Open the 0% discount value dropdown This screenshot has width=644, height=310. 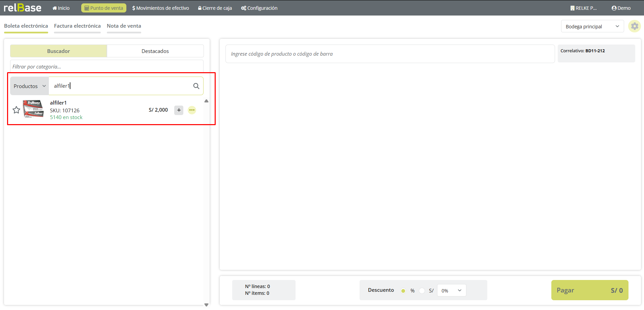(451, 290)
